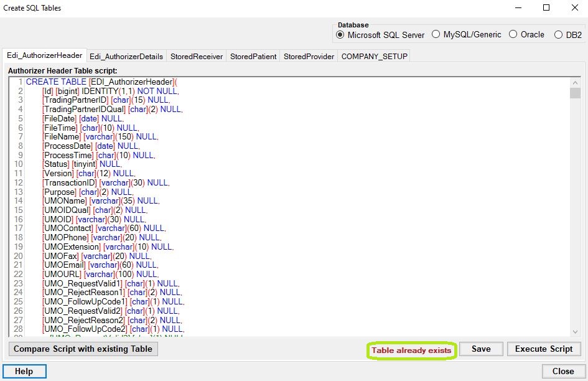Close the Create SQL Tables dialog

[x=563, y=371]
